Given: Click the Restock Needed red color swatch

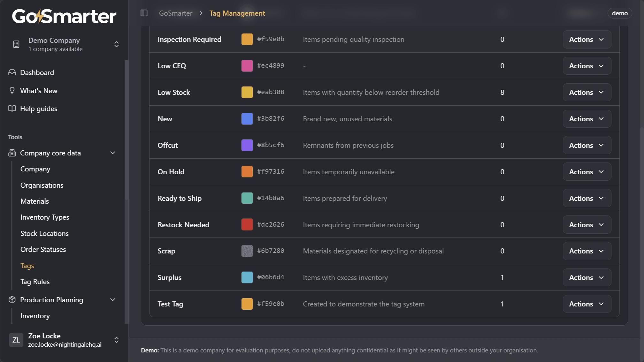Looking at the screenshot, I should coord(247,224).
